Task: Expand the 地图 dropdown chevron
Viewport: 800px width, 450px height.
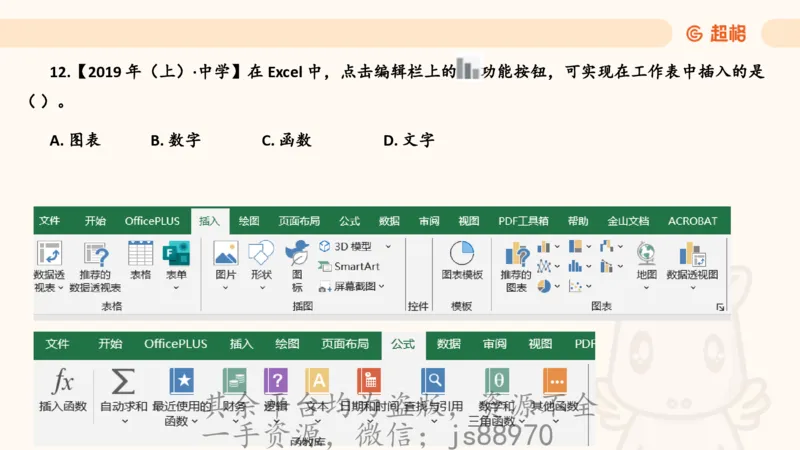Action: [x=646, y=288]
